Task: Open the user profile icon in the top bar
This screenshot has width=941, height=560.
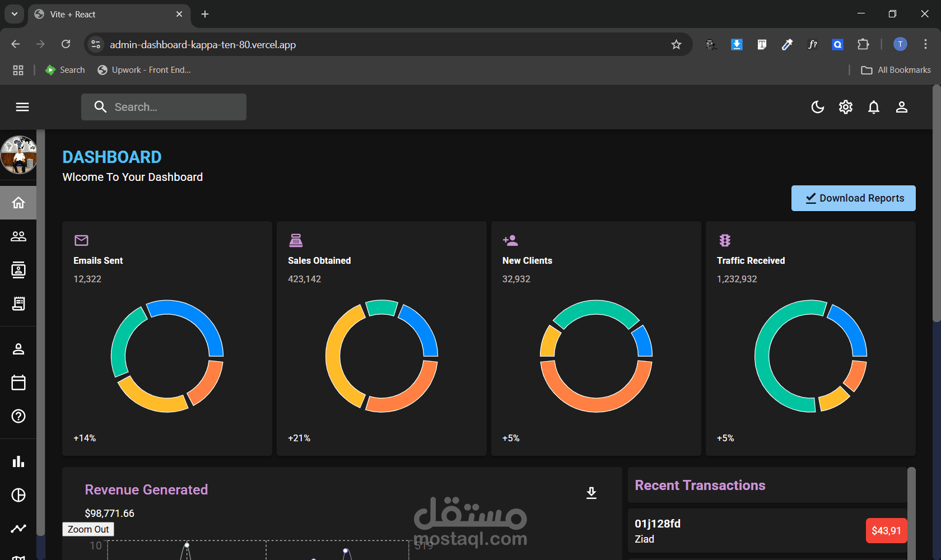Action: click(902, 107)
